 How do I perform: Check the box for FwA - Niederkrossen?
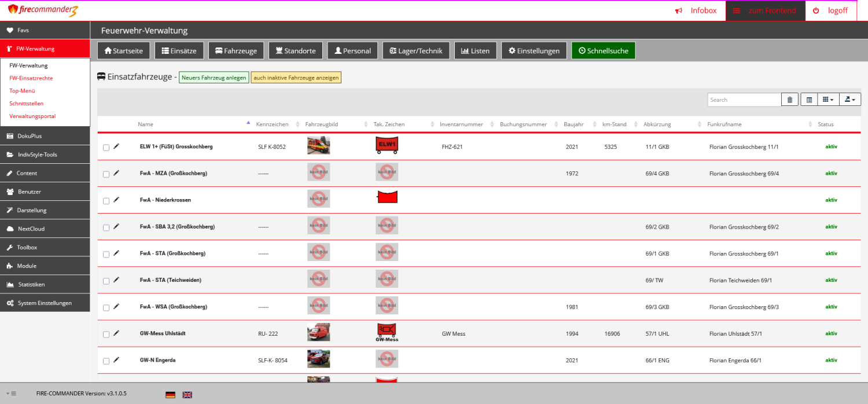pos(106,201)
